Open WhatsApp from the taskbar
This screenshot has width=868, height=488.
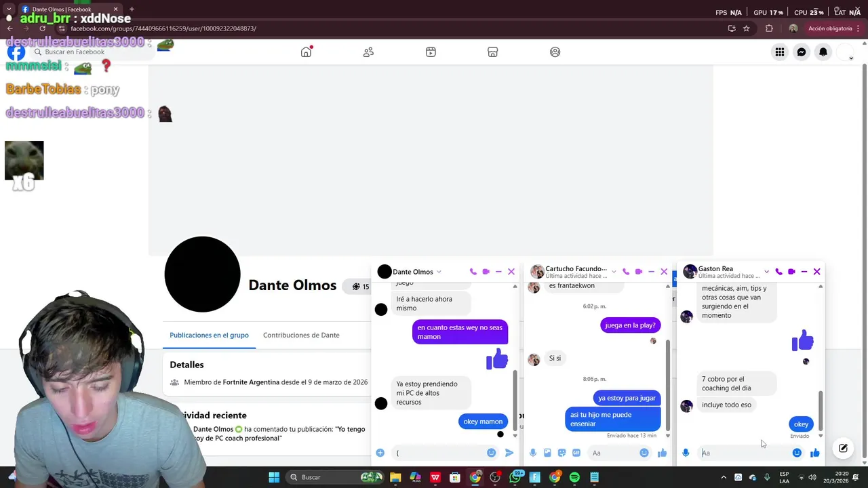[515, 477]
